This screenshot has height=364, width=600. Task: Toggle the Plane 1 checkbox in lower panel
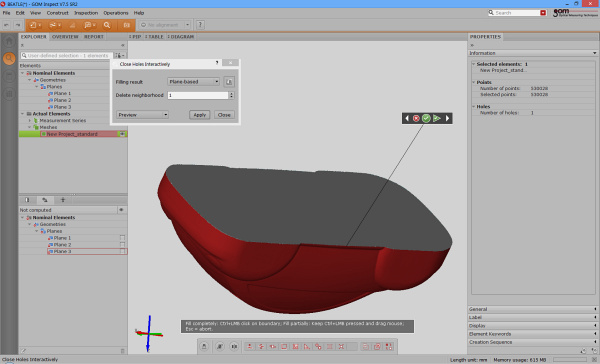coord(122,238)
